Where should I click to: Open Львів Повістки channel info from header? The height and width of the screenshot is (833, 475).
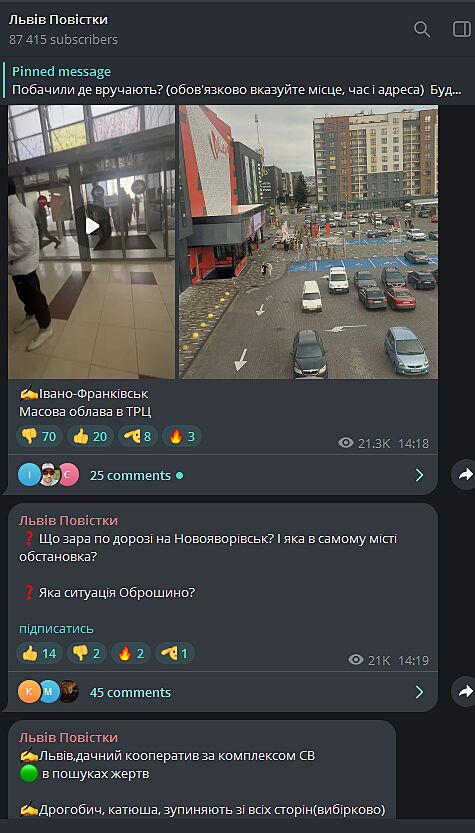[58, 20]
